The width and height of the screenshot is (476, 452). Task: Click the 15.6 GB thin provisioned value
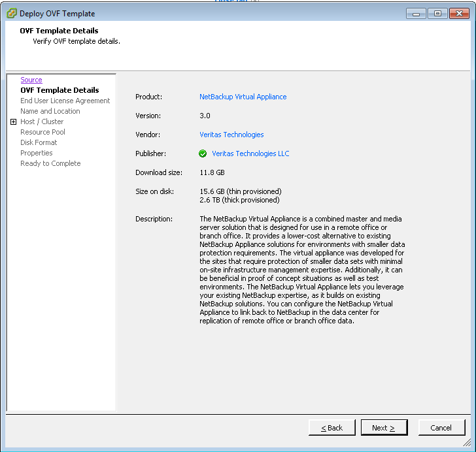(x=241, y=191)
